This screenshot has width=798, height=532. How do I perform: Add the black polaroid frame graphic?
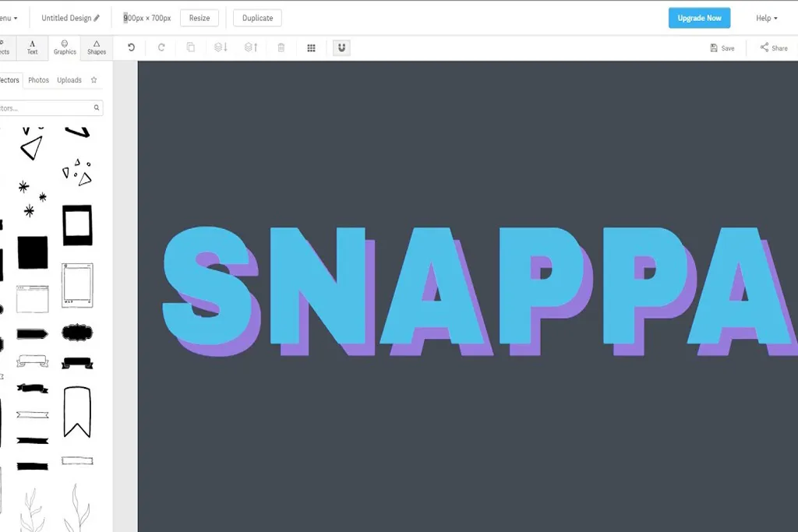click(x=77, y=225)
